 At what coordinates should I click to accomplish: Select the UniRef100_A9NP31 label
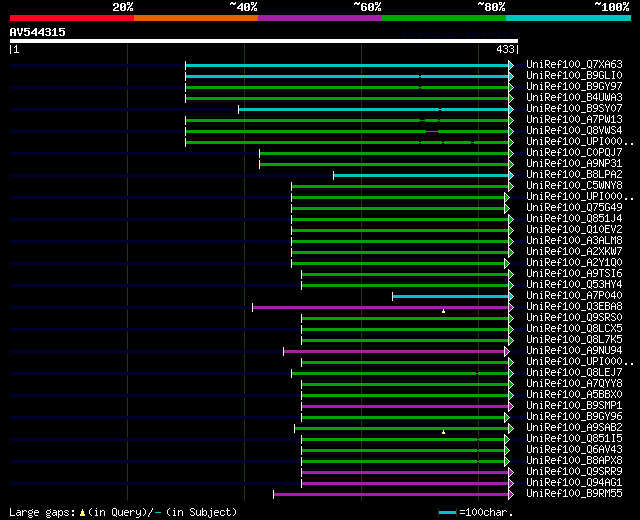pyautogui.click(x=574, y=164)
